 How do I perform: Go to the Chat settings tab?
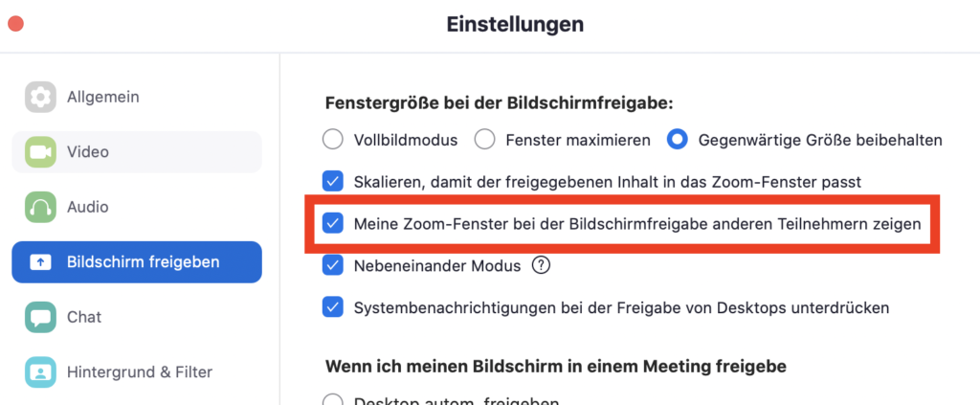137,317
